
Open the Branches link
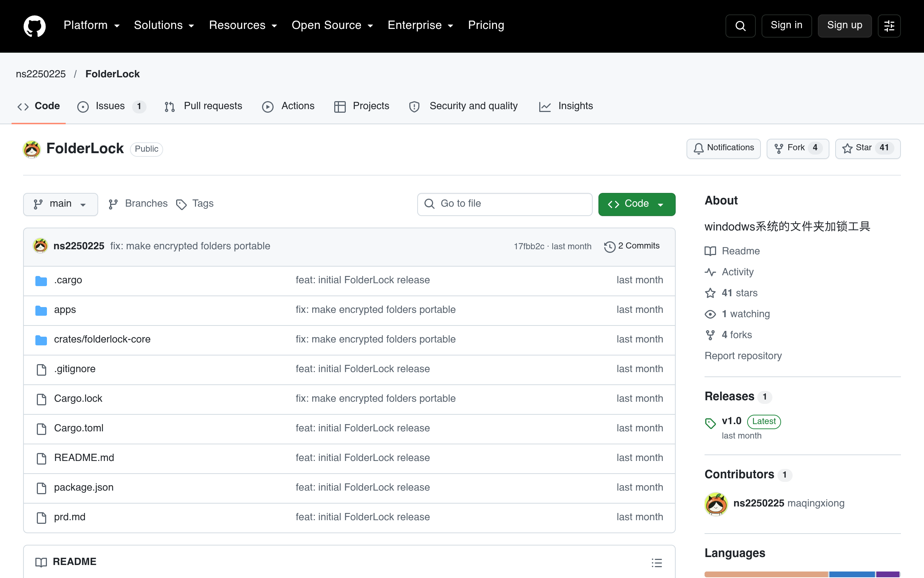tap(138, 204)
